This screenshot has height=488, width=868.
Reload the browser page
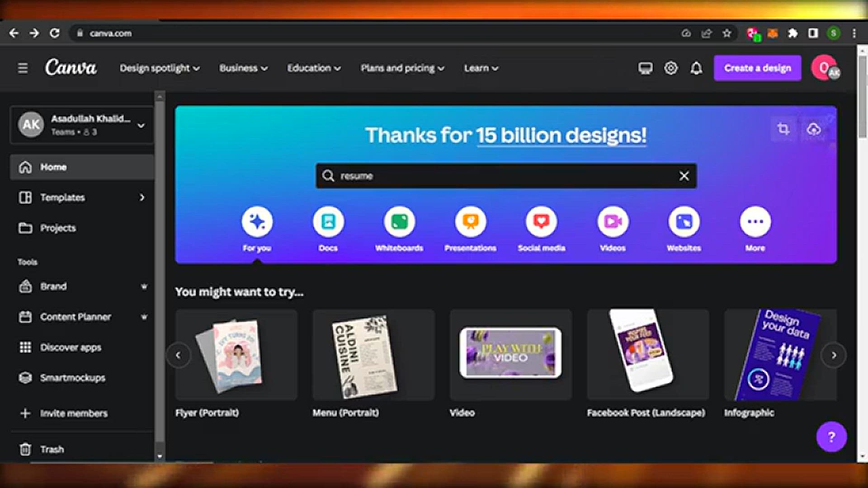54,33
